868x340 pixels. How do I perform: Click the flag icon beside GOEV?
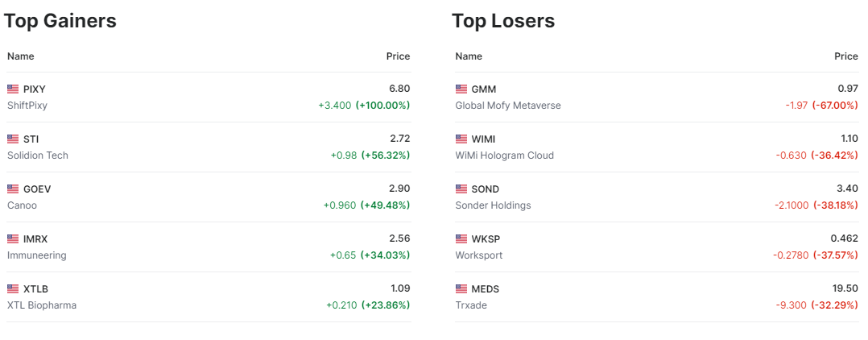13,189
